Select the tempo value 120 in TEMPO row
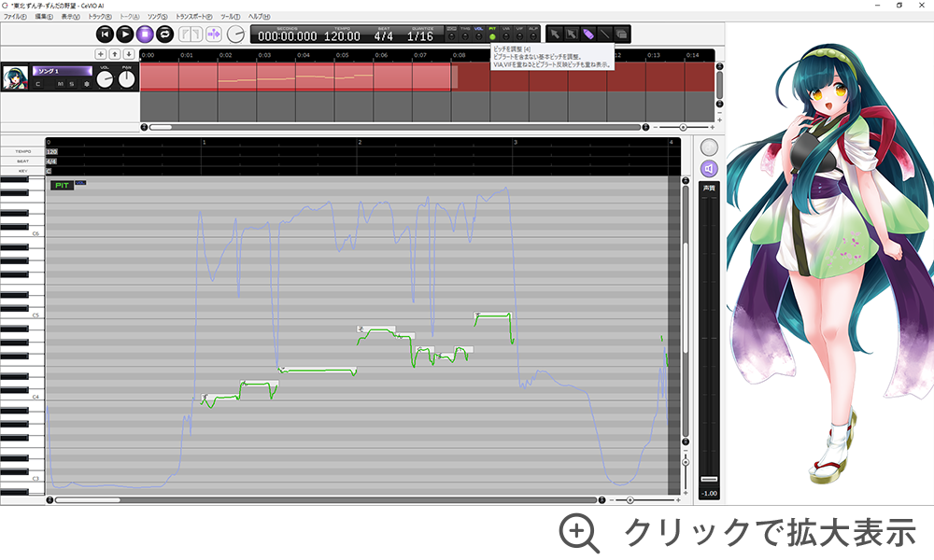Screen dimensions: 934x560 (x=51, y=152)
